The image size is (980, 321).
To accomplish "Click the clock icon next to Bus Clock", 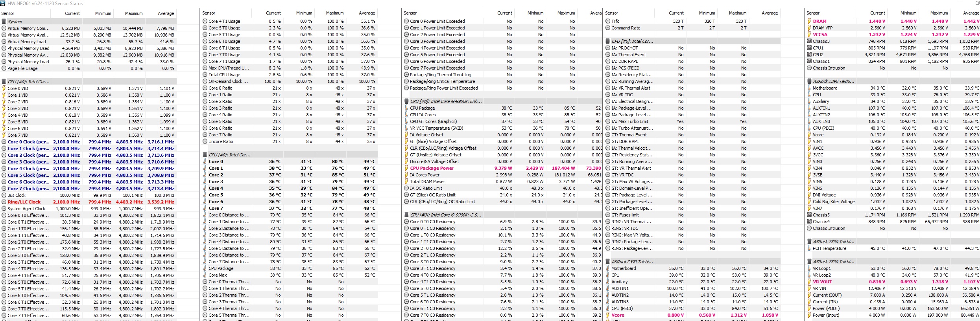I will click(4, 195).
